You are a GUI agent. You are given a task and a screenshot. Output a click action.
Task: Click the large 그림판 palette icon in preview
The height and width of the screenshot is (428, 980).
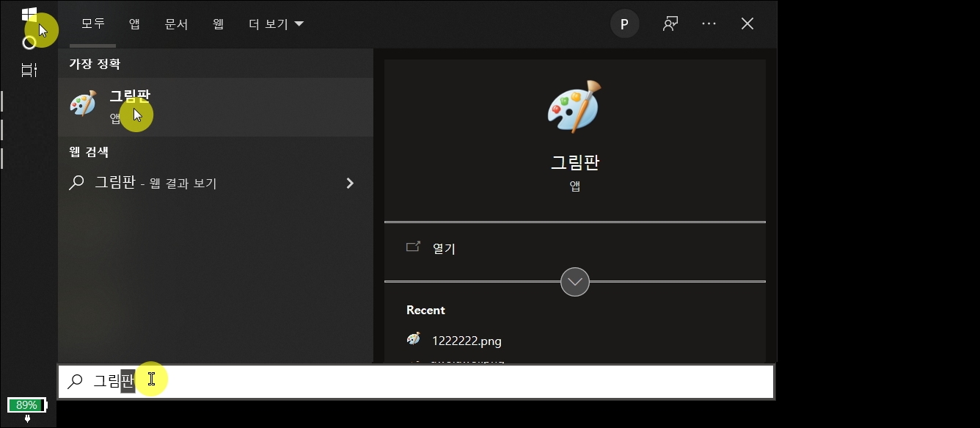(574, 107)
